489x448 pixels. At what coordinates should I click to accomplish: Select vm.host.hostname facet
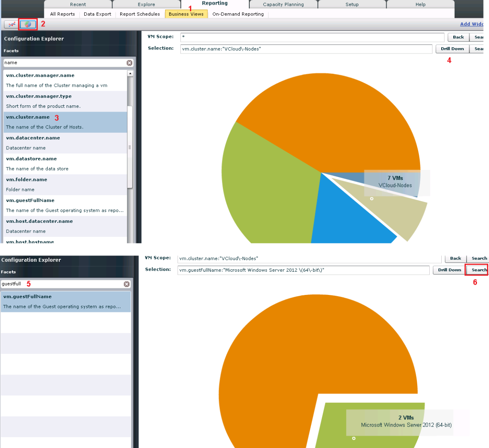point(65,240)
